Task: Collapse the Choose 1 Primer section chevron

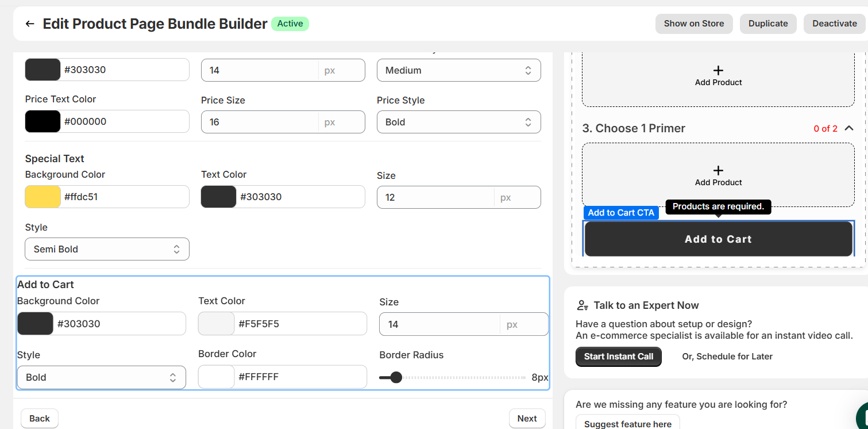Action: (848, 128)
